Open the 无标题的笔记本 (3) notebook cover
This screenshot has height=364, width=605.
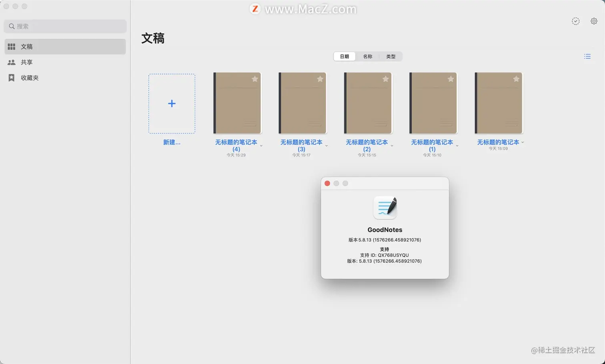coord(302,103)
